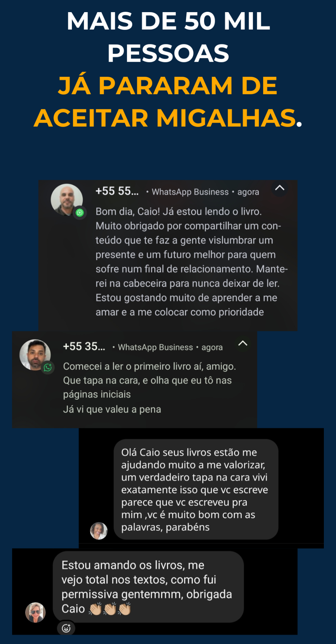Select the 'Olá Caio seus livros' chat bubble
The image size is (336, 644).
196,489
